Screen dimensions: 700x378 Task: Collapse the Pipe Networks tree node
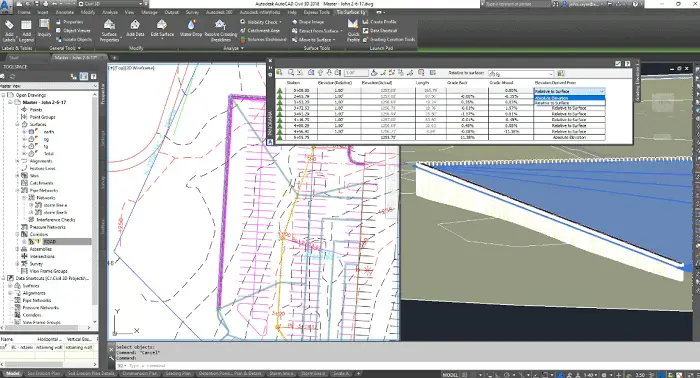[x=17, y=190]
